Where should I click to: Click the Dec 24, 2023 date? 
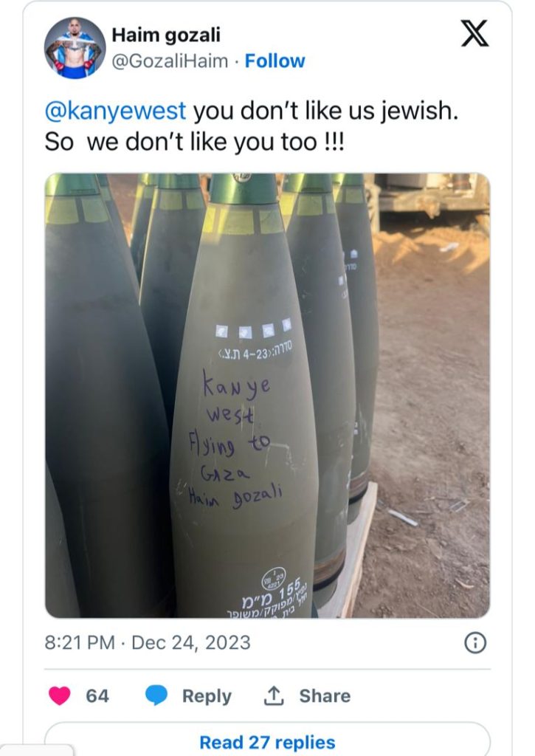191,643
